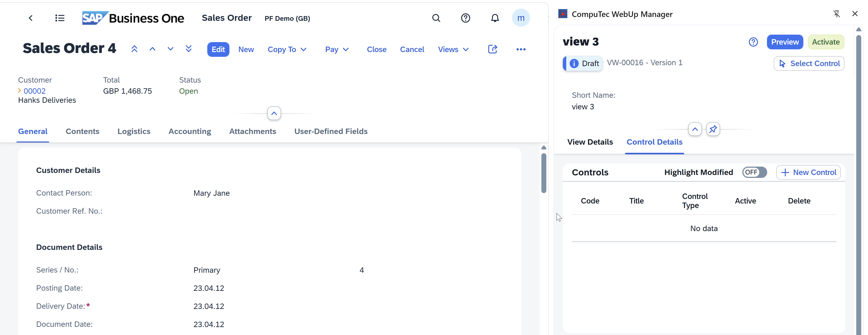Pin the view 3 header section
This screenshot has width=868, height=335.
[x=713, y=129]
